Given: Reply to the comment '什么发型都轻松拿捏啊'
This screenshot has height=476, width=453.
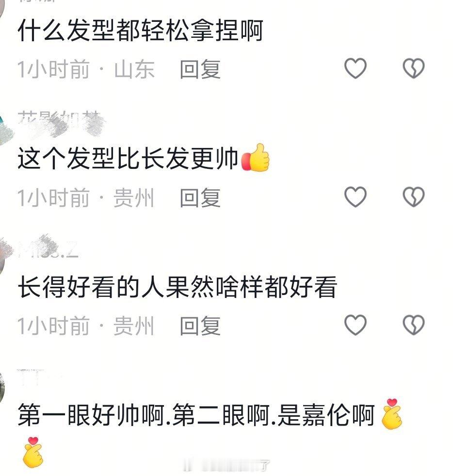Looking at the screenshot, I should [200, 69].
